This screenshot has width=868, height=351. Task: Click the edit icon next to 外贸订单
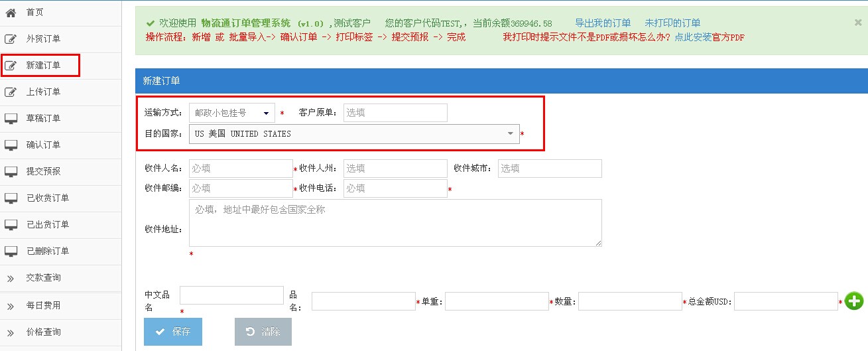pos(11,38)
